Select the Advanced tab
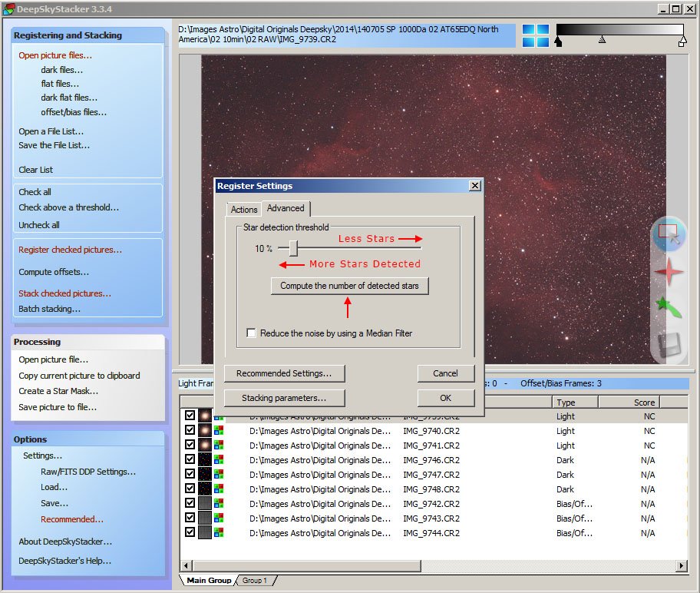 pyautogui.click(x=286, y=208)
